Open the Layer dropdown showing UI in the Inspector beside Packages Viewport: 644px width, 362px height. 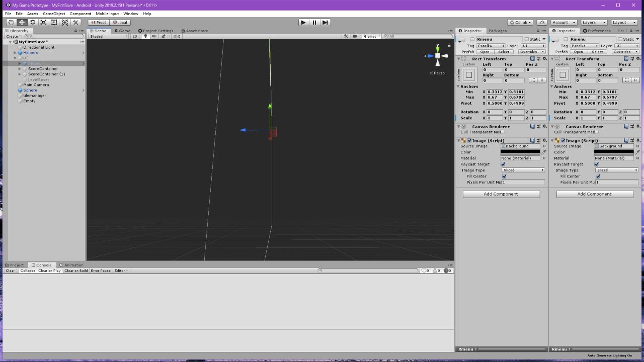[533, 46]
